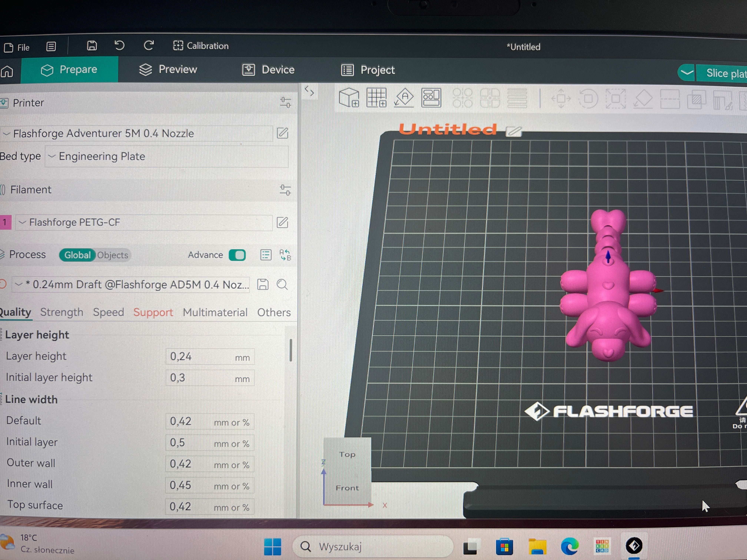Open 0.24mm Draft process preset dropdown
This screenshot has height=560, width=747.
[131, 285]
